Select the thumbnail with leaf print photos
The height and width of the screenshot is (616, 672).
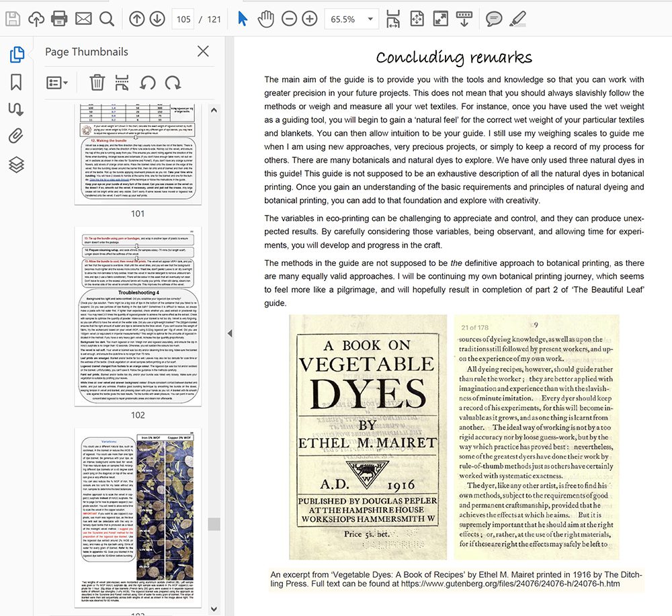pyautogui.click(x=138, y=517)
